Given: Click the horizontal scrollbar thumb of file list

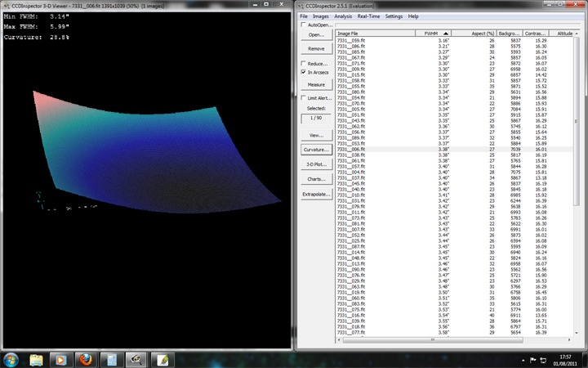Looking at the screenshot, I should 433,340.
